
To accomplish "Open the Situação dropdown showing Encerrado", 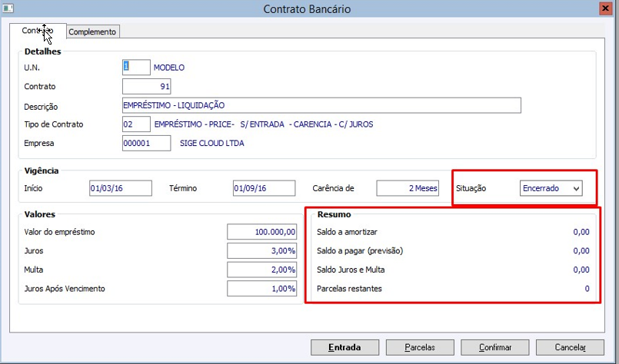I will (x=551, y=188).
